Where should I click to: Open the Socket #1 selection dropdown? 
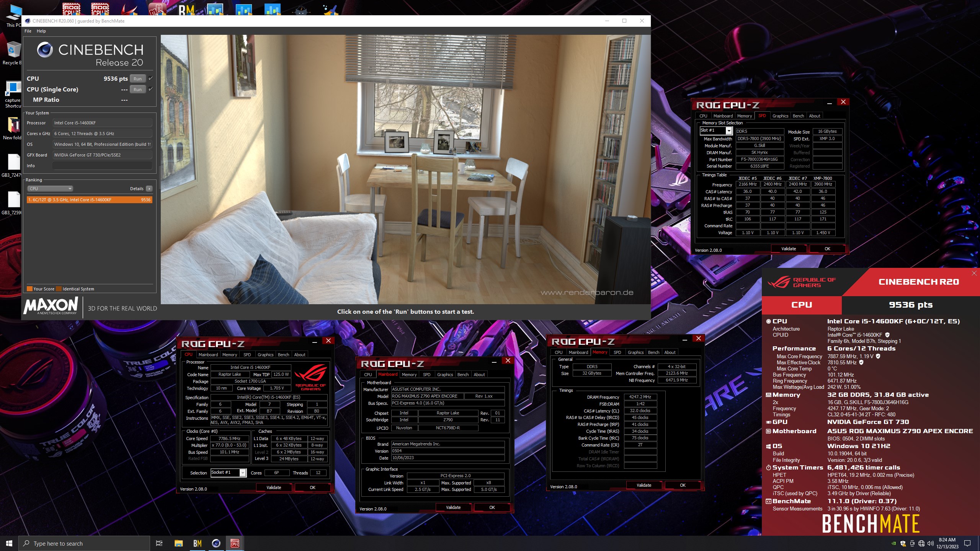(243, 473)
